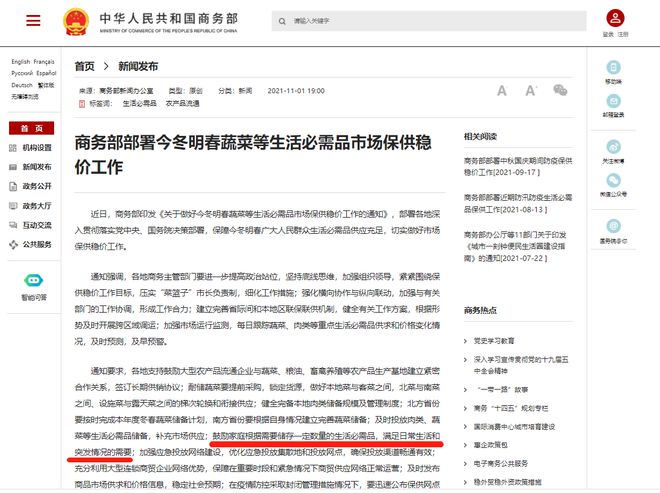660x493 pixels.
Task: Decrease article font size
Action: (502, 91)
